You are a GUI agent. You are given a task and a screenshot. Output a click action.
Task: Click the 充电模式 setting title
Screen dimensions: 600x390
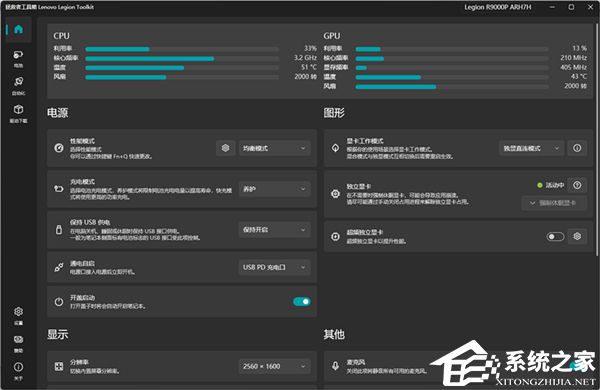point(82,182)
